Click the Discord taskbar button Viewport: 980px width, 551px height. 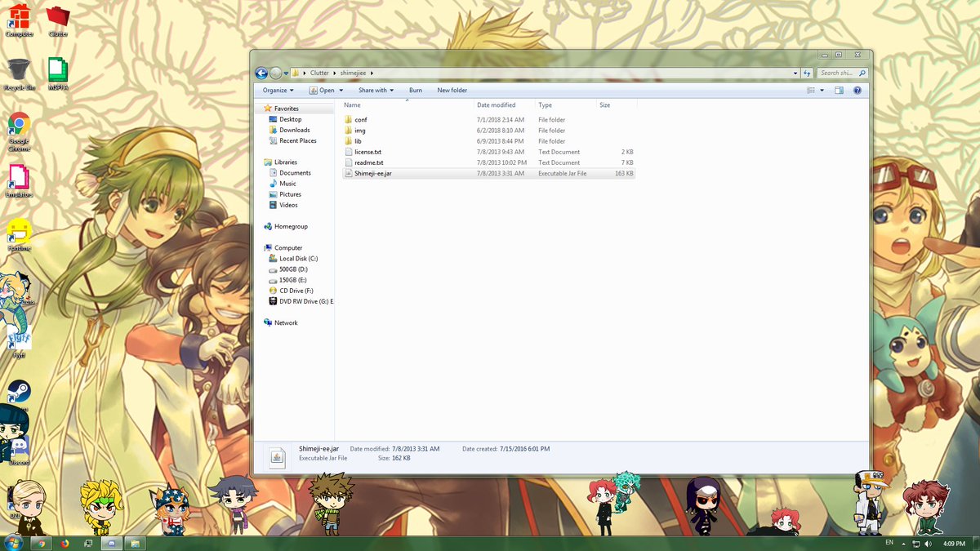[x=112, y=543]
